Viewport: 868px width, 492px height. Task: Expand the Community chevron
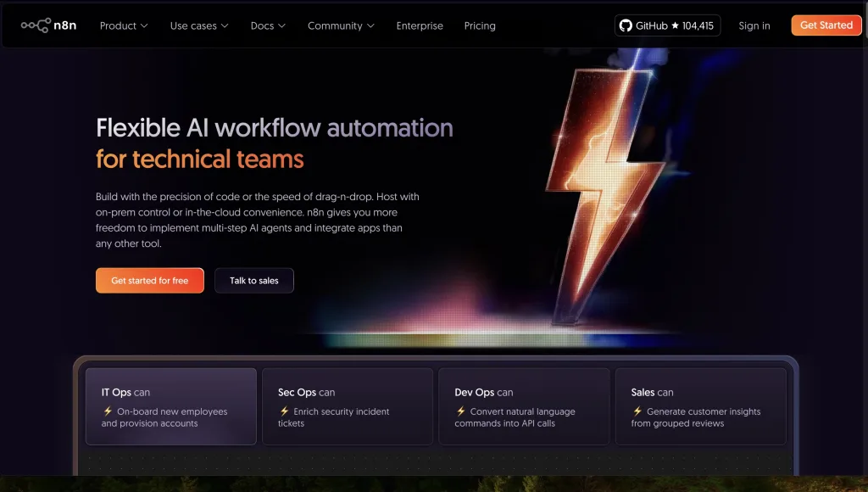pos(371,26)
